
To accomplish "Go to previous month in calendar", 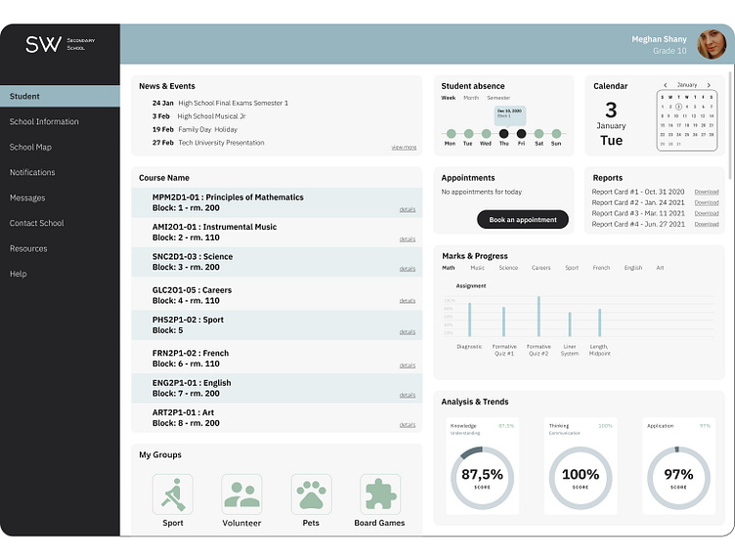I will point(665,85).
